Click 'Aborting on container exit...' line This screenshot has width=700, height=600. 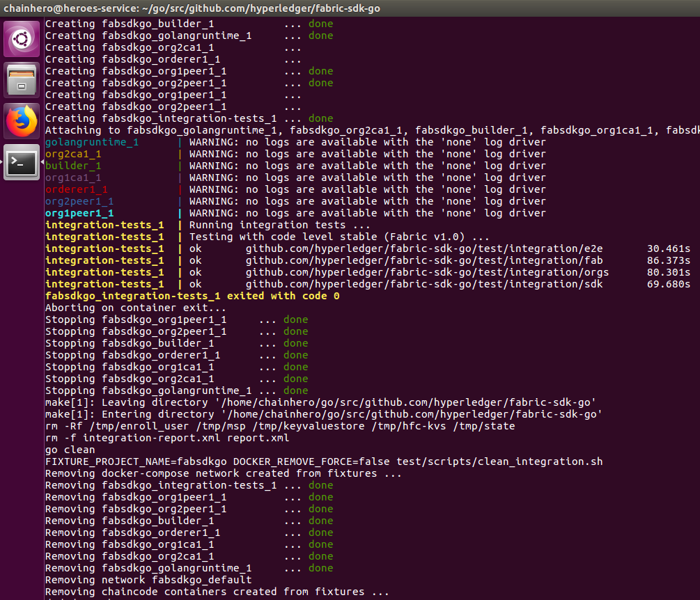click(135, 308)
